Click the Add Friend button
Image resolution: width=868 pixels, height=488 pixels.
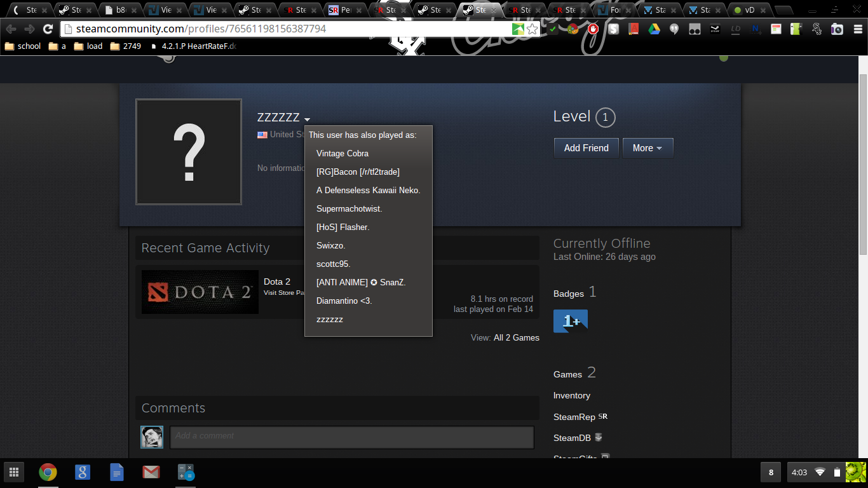click(x=587, y=148)
